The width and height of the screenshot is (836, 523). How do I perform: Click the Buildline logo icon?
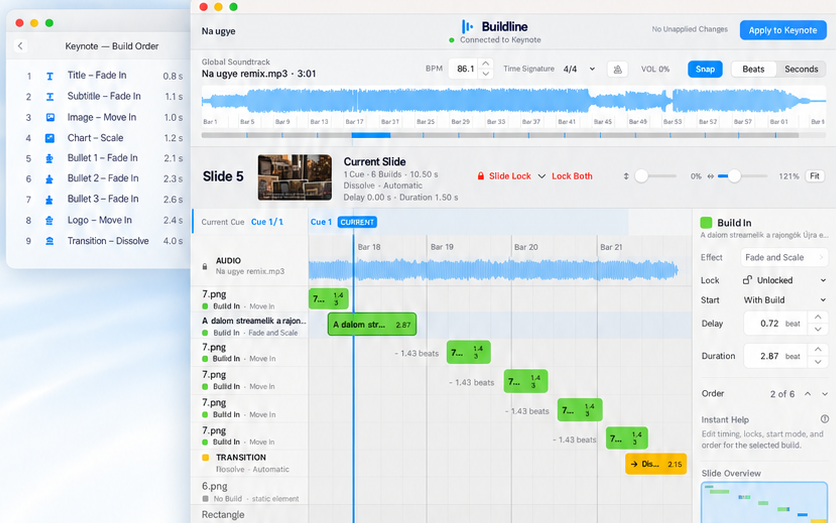[x=467, y=26]
